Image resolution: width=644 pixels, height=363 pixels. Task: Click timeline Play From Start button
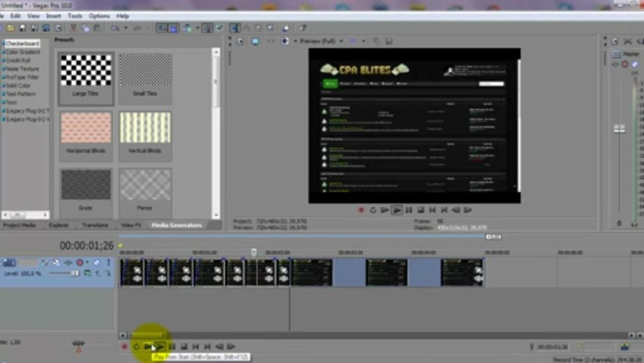(x=148, y=347)
